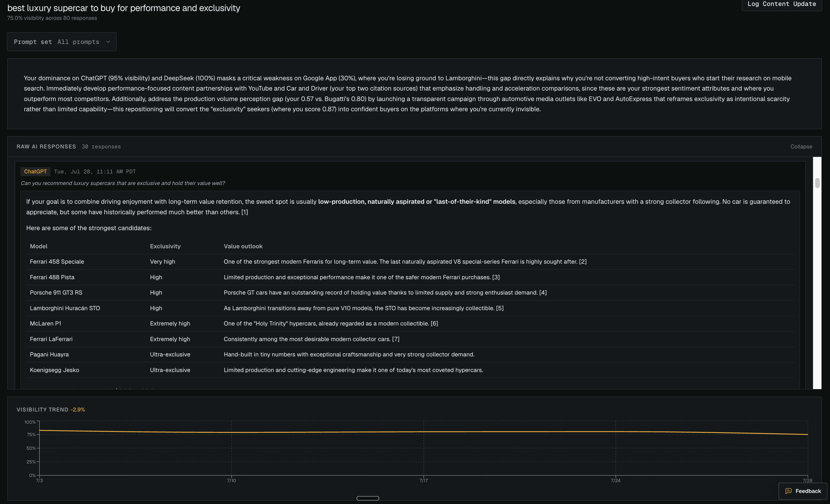Click citation [4] in the Porsche row

[543, 293]
